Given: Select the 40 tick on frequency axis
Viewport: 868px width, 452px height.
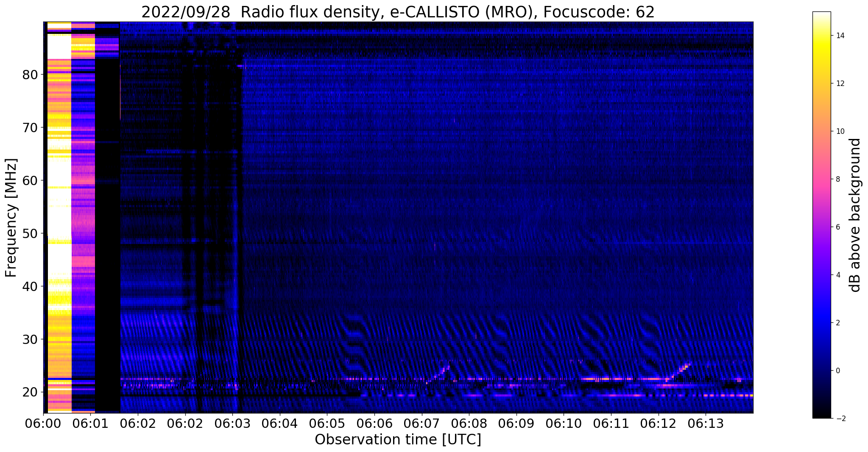Looking at the screenshot, I should click(x=30, y=286).
